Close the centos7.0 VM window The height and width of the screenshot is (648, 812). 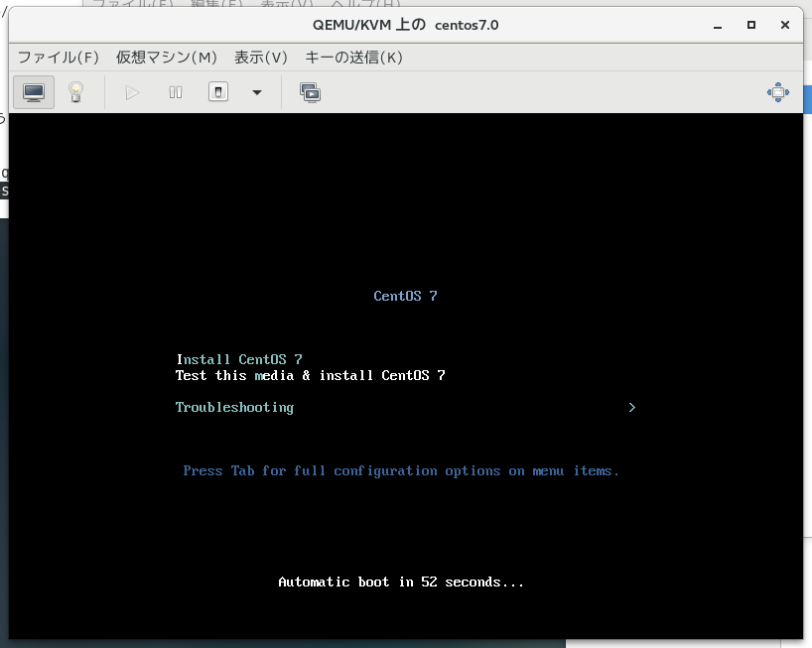[785, 25]
